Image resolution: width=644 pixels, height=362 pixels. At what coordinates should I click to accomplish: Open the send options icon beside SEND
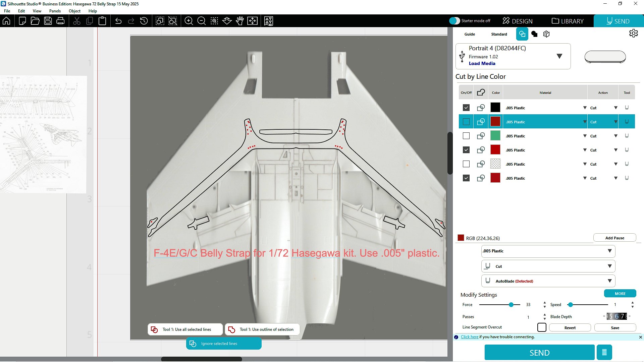[604, 352]
